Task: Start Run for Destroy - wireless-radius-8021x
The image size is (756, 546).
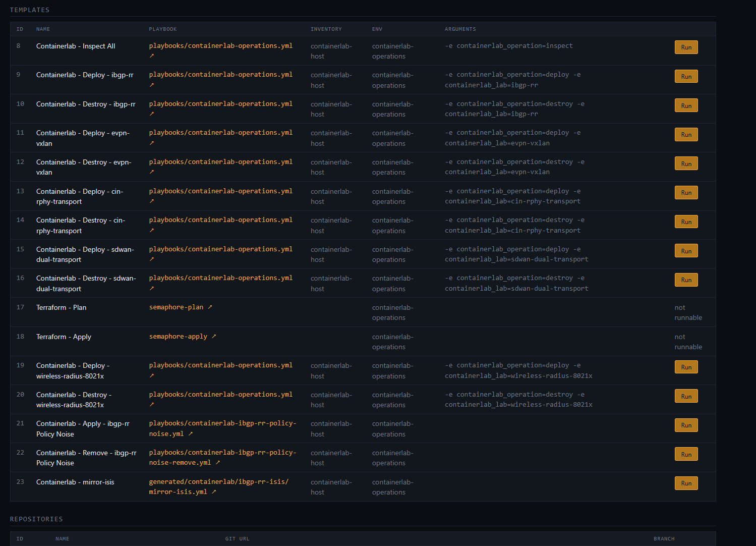Action: (x=686, y=396)
